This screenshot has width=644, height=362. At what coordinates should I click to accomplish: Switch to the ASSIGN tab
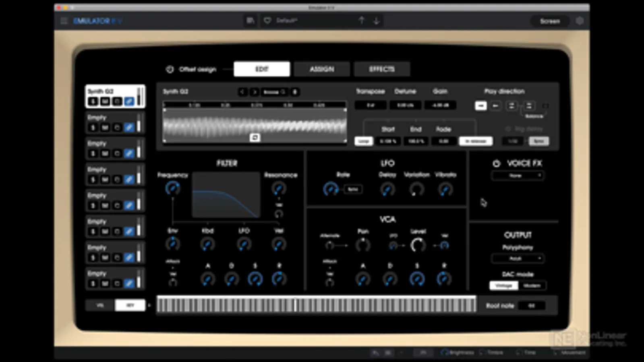coord(322,69)
